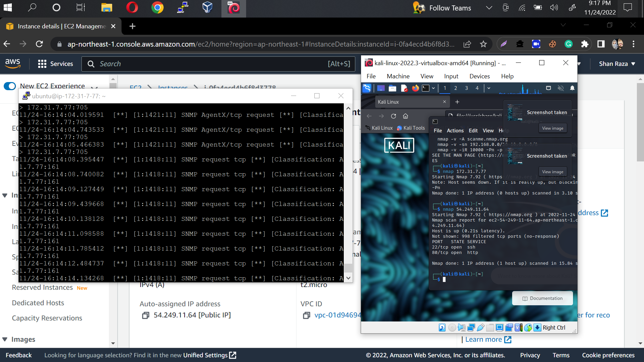Unmute the speaker icon in the Kali panel

pyautogui.click(x=560, y=88)
